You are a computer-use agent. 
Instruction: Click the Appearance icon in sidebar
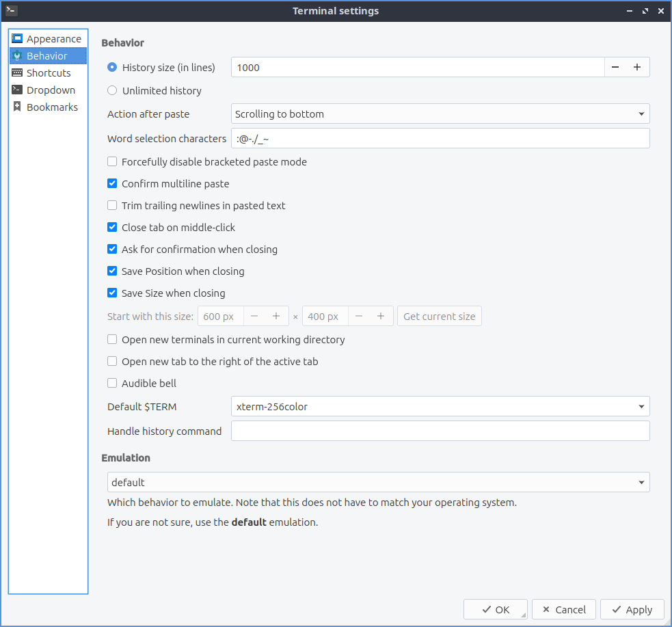pos(17,39)
